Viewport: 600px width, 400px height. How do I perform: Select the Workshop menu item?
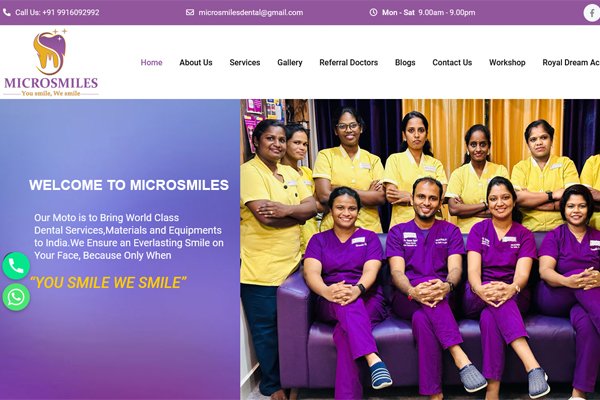507,62
